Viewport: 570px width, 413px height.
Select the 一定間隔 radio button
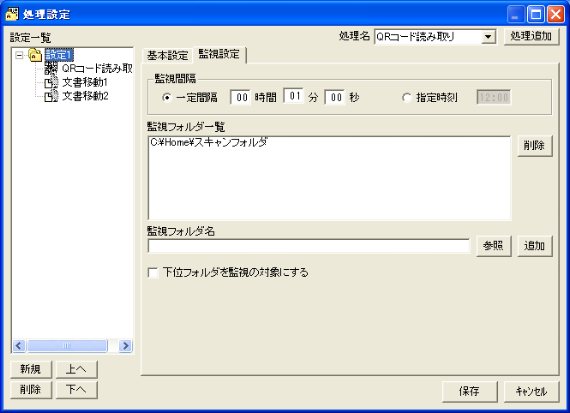tap(166, 97)
